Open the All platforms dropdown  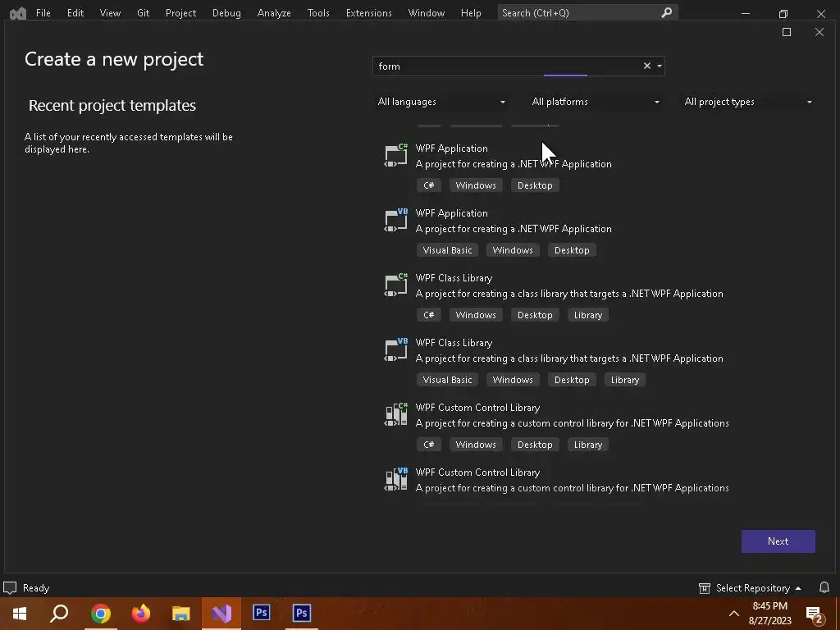pos(596,102)
